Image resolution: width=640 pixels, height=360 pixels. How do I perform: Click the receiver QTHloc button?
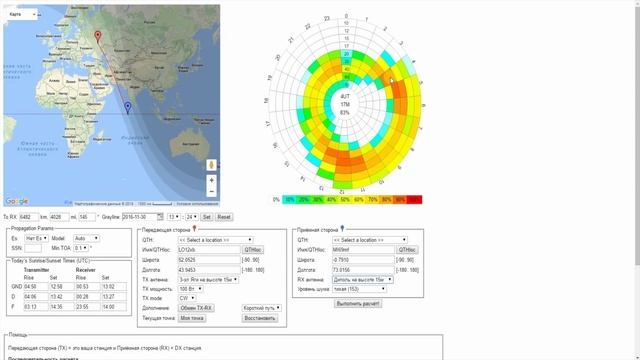coord(407,249)
